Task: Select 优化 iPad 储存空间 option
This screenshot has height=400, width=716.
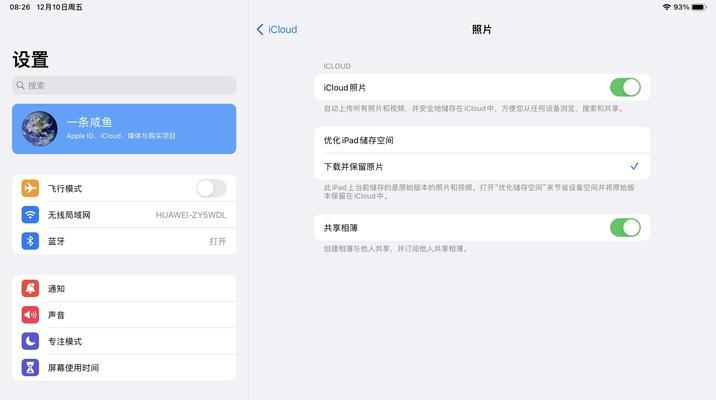Action: pos(482,140)
